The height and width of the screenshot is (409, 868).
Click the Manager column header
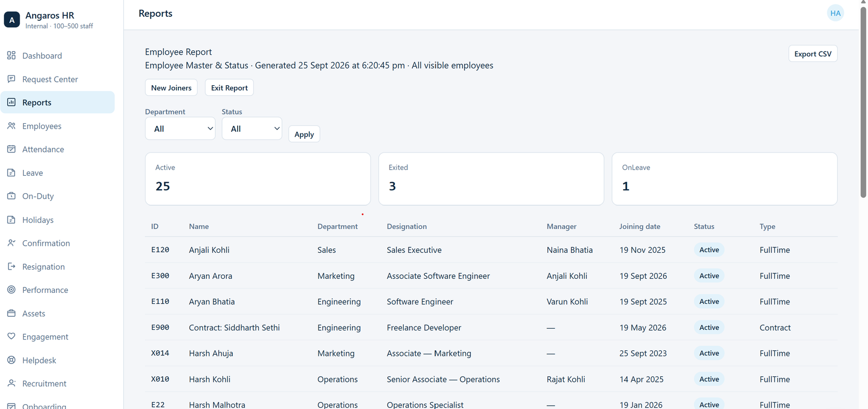tap(561, 226)
